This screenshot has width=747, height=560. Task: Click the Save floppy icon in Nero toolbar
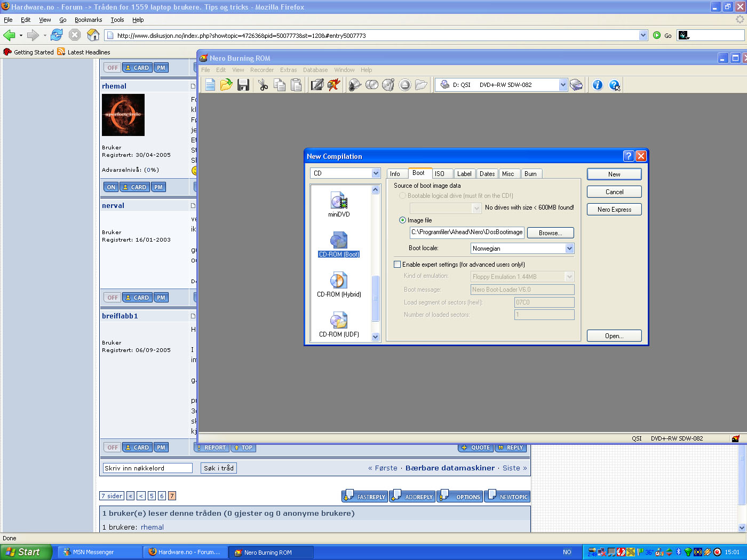[243, 85]
